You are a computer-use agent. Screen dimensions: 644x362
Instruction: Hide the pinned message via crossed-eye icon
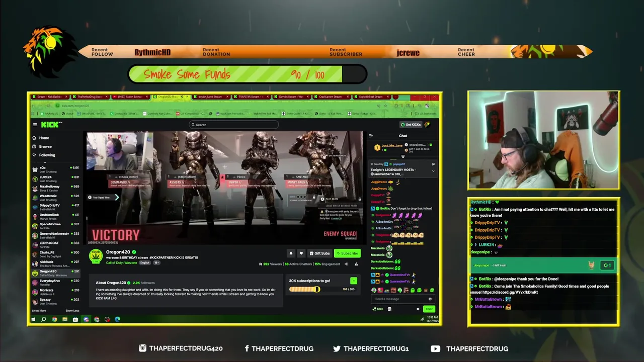pyautogui.click(x=433, y=164)
